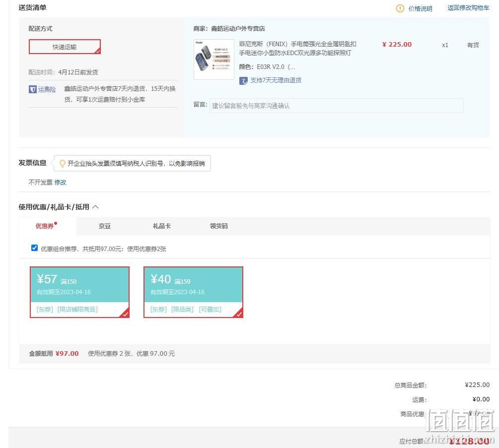Open 价格说明 link
The height and width of the screenshot is (448, 499).
420,8
